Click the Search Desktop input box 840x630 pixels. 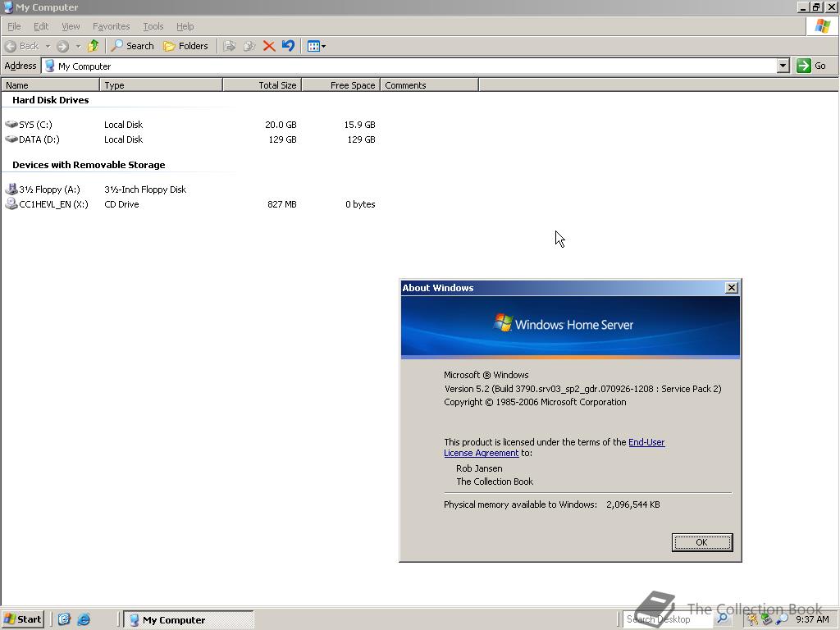coord(667,619)
